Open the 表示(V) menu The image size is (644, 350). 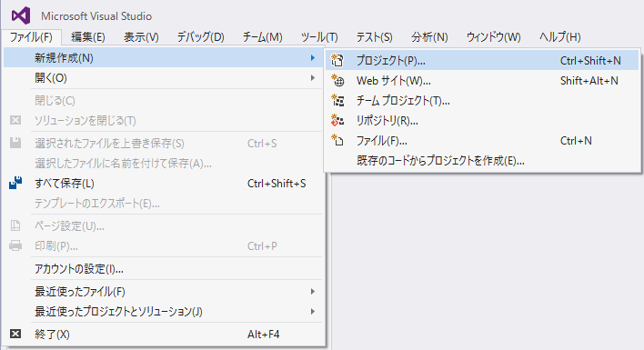(x=141, y=37)
